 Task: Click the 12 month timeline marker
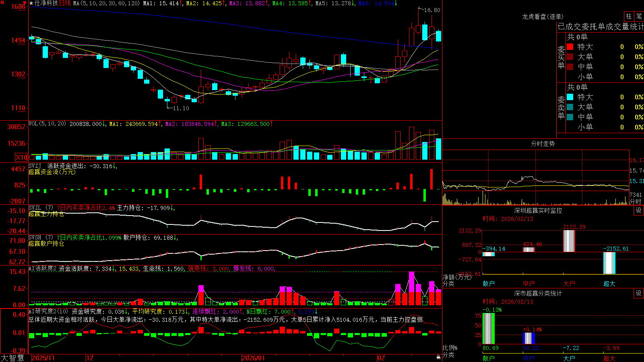click(90, 358)
